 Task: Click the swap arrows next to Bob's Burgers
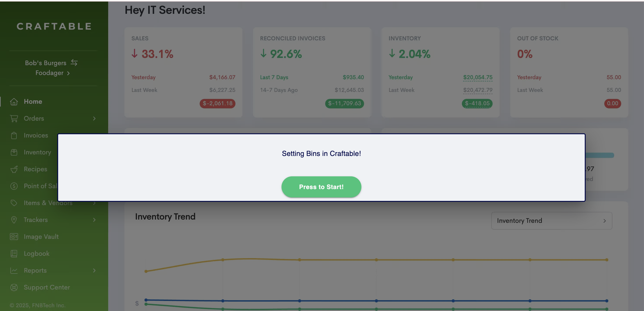pyautogui.click(x=74, y=63)
